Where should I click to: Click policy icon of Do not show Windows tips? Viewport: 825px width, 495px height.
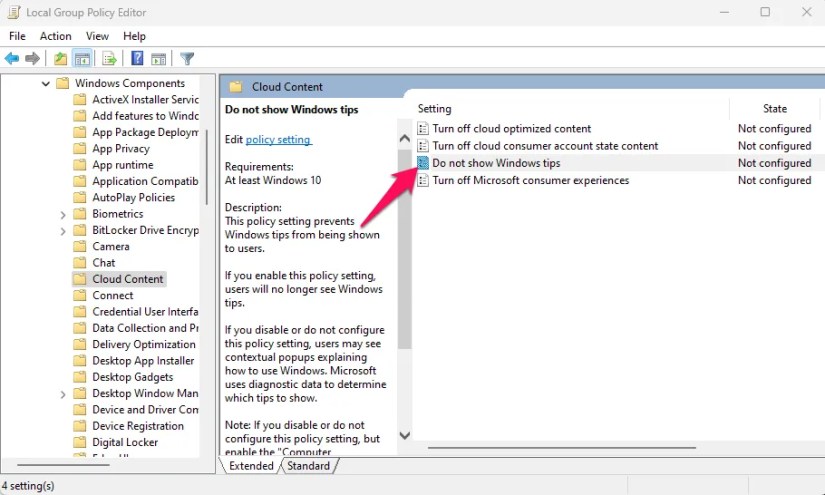click(x=423, y=163)
